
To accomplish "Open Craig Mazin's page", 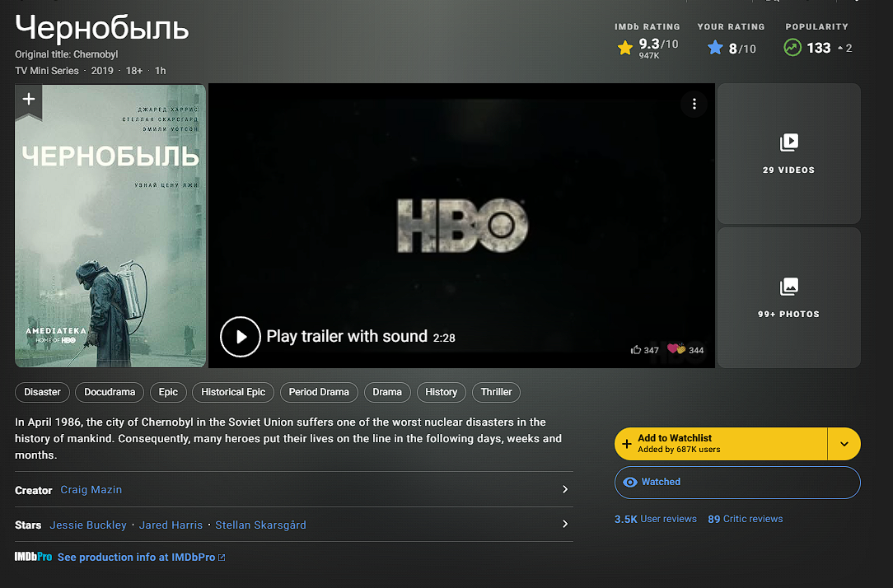I will tap(91, 489).
